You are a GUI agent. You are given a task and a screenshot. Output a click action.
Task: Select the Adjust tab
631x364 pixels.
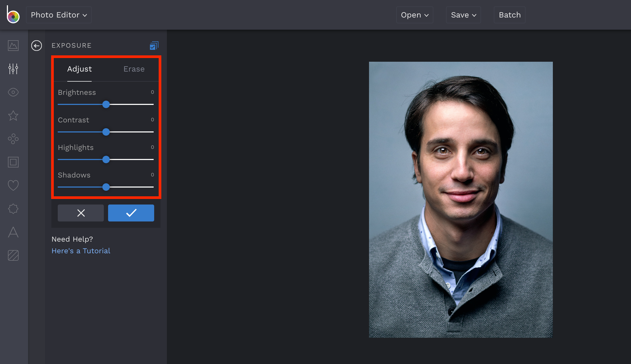point(79,69)
